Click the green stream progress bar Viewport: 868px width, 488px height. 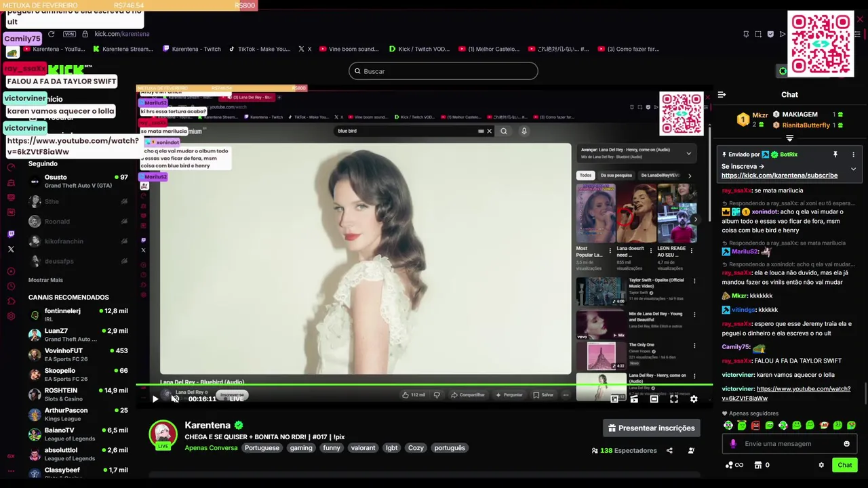[x=424, y=386]
